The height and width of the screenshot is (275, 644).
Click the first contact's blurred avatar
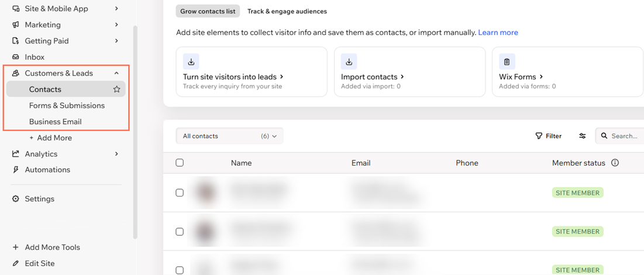(204, 192)
